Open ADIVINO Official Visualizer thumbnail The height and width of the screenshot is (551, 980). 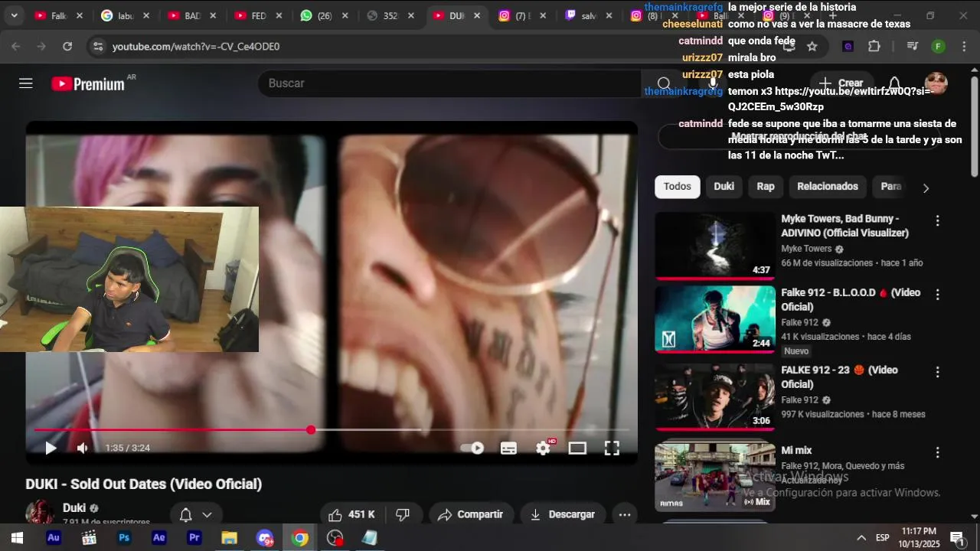click(715, 245)
